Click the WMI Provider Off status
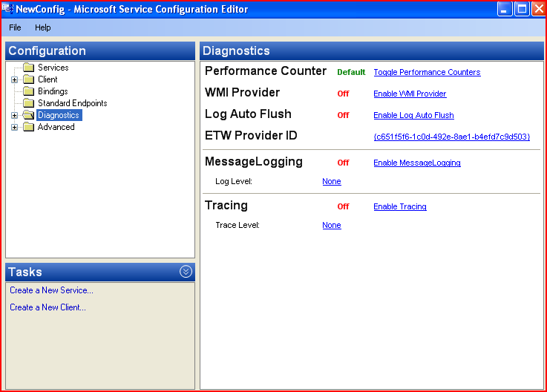 [x=344, y=94]
